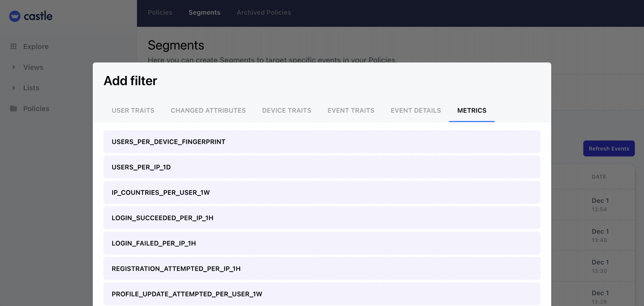Select LOGIN_FAILED_PER_IP_1H metric
This screenshot has height=306, width=644.
click(x=322, y=243)
